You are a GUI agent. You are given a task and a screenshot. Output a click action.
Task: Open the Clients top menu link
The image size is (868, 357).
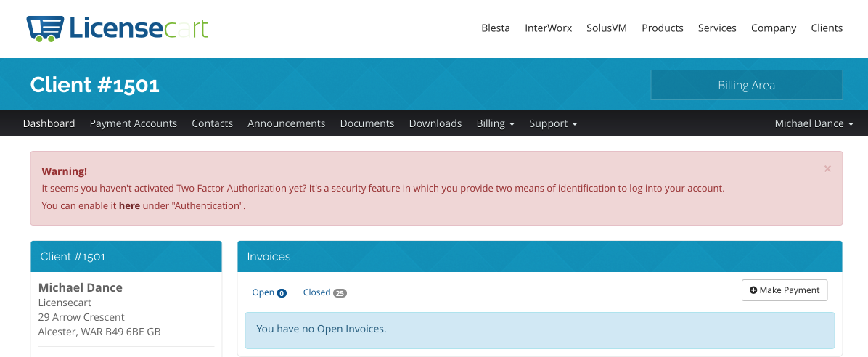[x=827, y=28]
